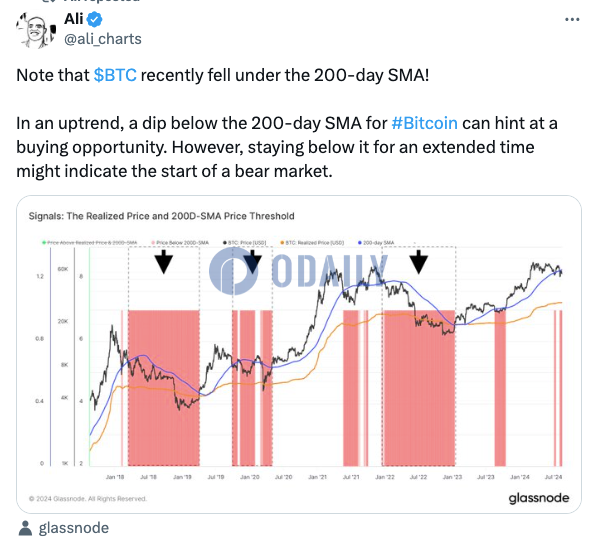Toggle the 'BTC: Price [USD]' legend entry
The width and height of the screenshot is (597, 543).
tap(245, 243)
